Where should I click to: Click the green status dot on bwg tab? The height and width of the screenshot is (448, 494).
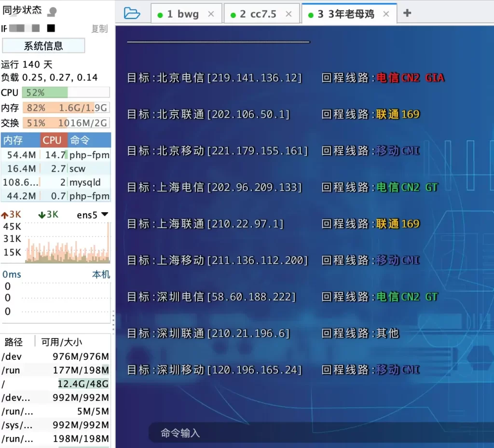click(160, 14)
